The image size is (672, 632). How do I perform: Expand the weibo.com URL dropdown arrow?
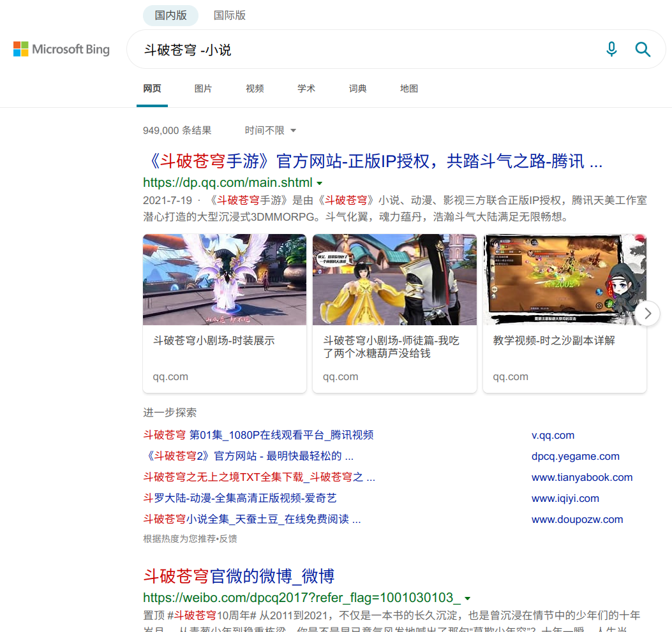(468, 599)
